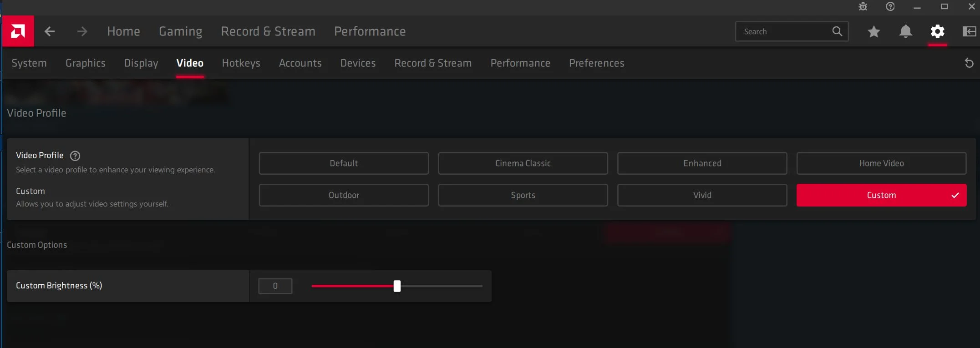The height and width of the screenshot is (348, 980).
Task: Click the Custom Brightness value field
Action: tap(275, 286)
